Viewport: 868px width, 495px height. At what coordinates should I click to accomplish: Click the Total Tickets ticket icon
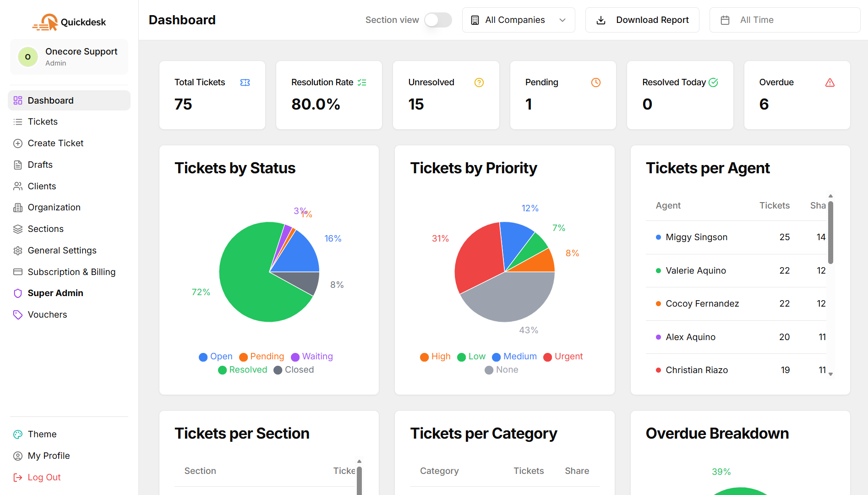[x=245, y=82]
